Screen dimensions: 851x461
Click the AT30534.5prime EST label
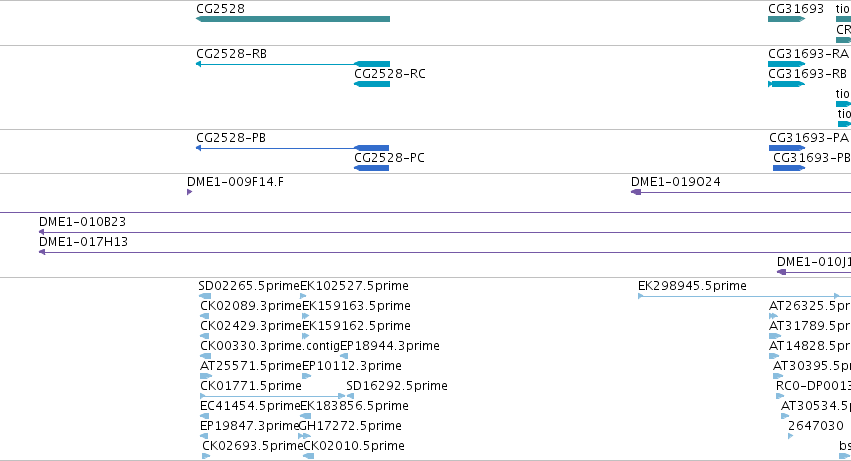click(816, 406)
